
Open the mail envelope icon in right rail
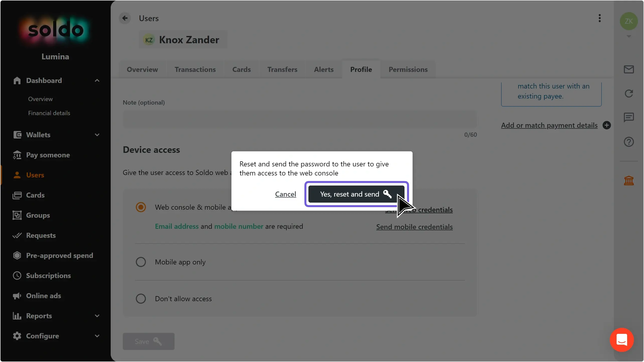629,69
